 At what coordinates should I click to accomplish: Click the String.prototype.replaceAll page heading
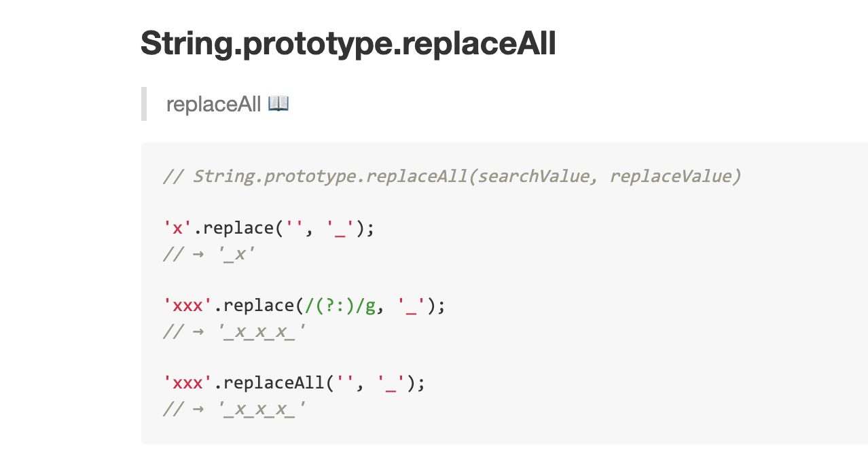[x=348, y=43]
